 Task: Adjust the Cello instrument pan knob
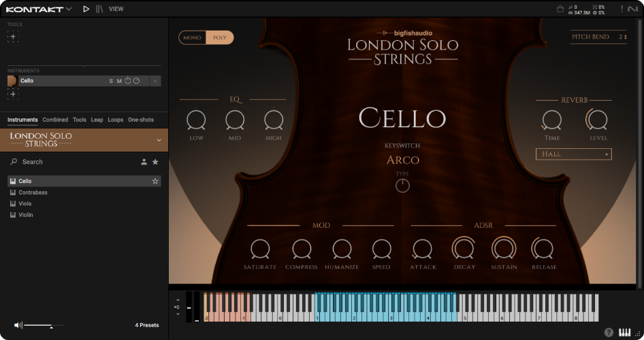click(x=136, y=81)
